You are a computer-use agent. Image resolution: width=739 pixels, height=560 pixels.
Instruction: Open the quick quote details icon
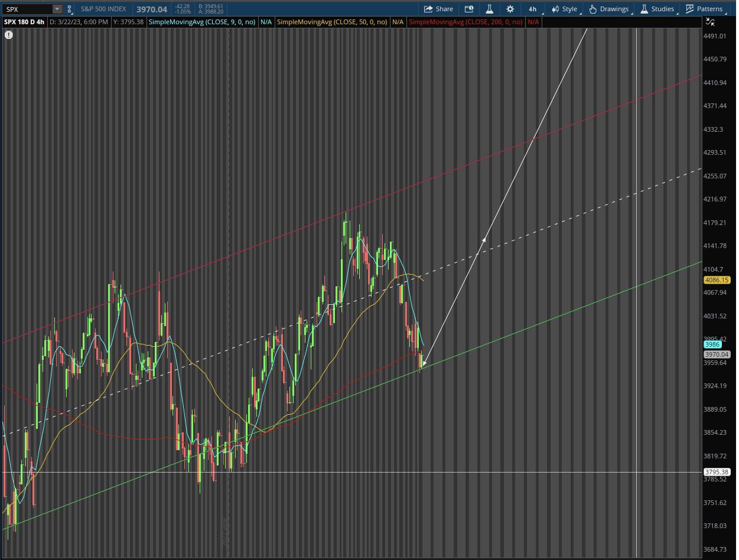pyautogui.click(x=469, y=9)
